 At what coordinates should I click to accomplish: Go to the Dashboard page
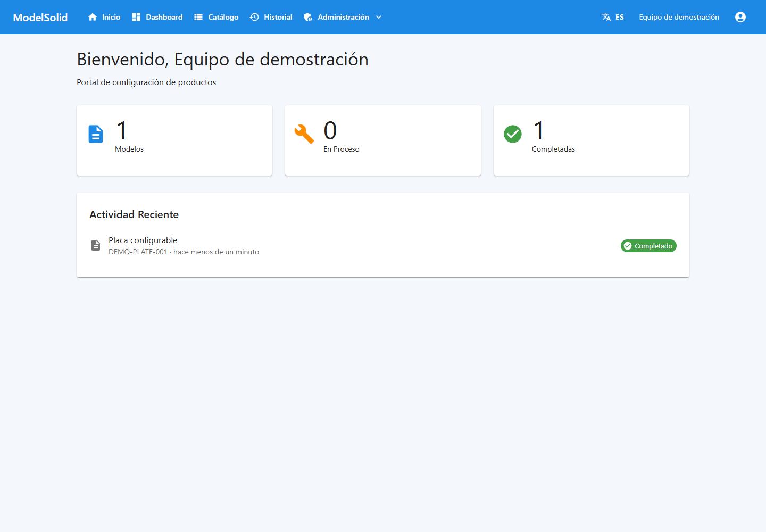(157, 17)
